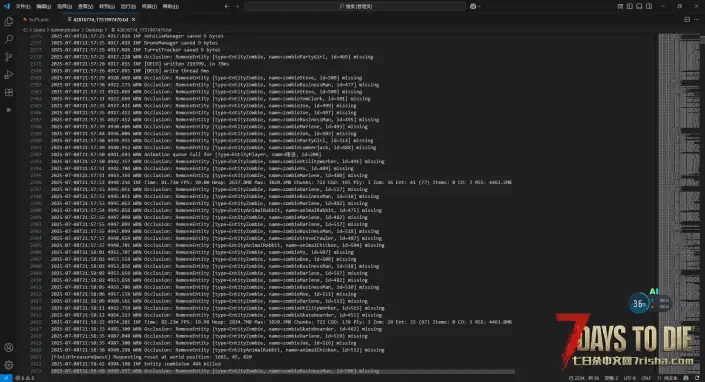Image resolution: width=705 pixels, height=382 pixels.
Task: Select the language mode in status bar
Action: tap(668, 378)
